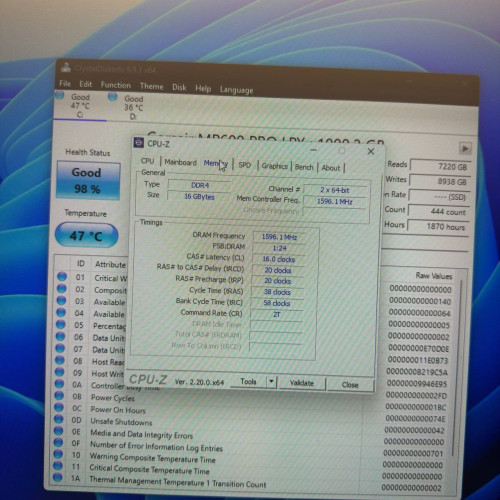Click the next disk arrow button
Screen dimensions: 500x500
(465, 148)
